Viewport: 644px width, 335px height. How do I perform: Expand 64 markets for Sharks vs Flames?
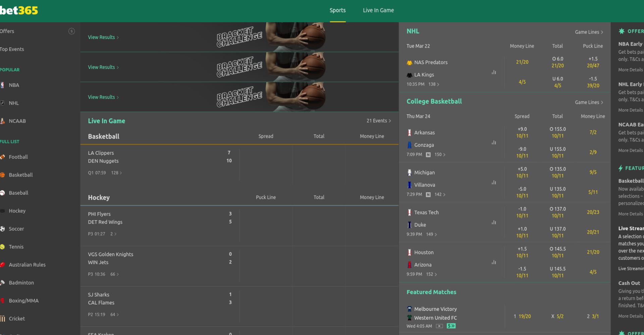(114, 315)
